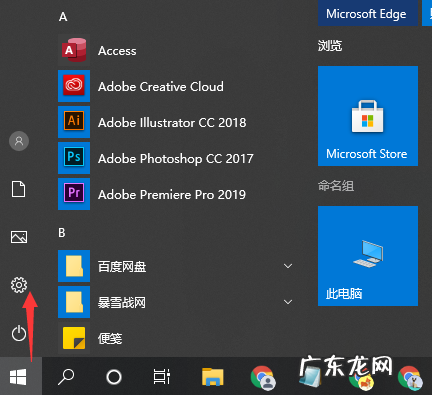The height and width of the screenshot is (395, 432).
Task: Click the Windows Start button
Action: [18, 377]
